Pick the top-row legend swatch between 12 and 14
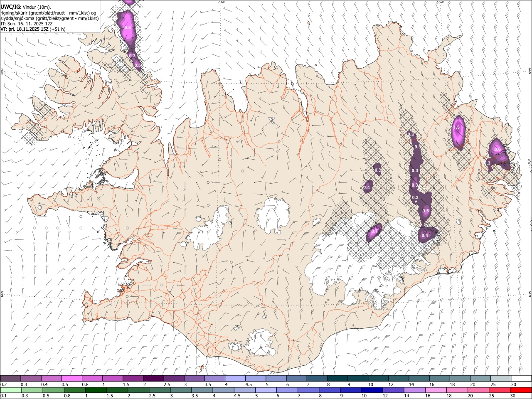532x399 pixels. [399, 378]
